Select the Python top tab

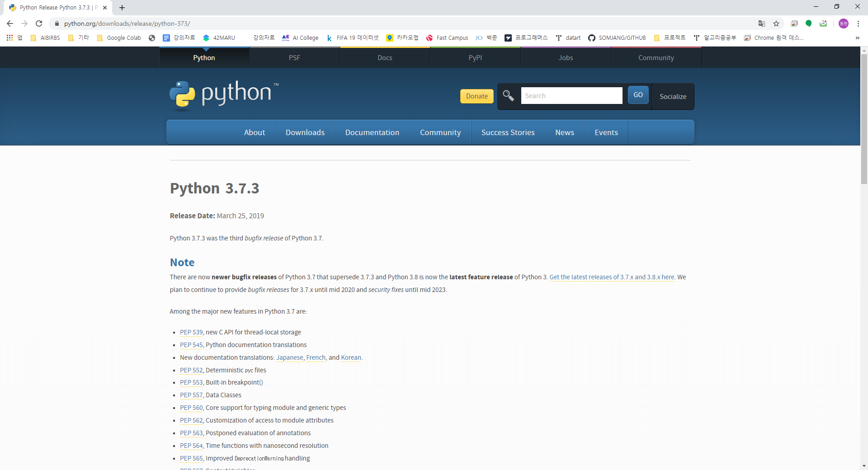[x=204, y=57]
